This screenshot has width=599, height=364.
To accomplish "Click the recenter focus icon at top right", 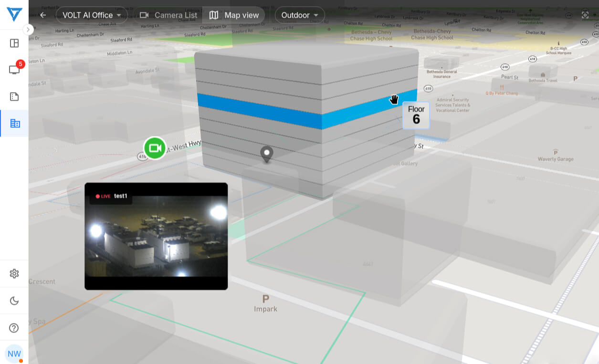I will click(x=585, y=15).
